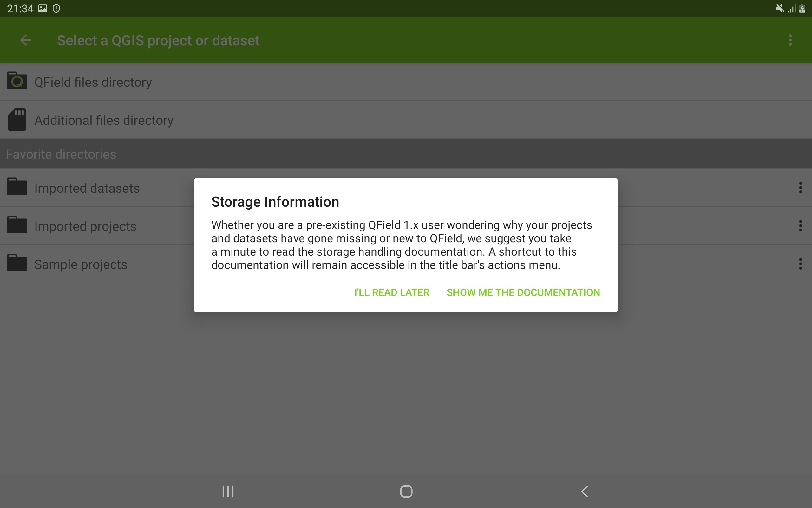Open Imported datasets folder

tap(406, 188)
